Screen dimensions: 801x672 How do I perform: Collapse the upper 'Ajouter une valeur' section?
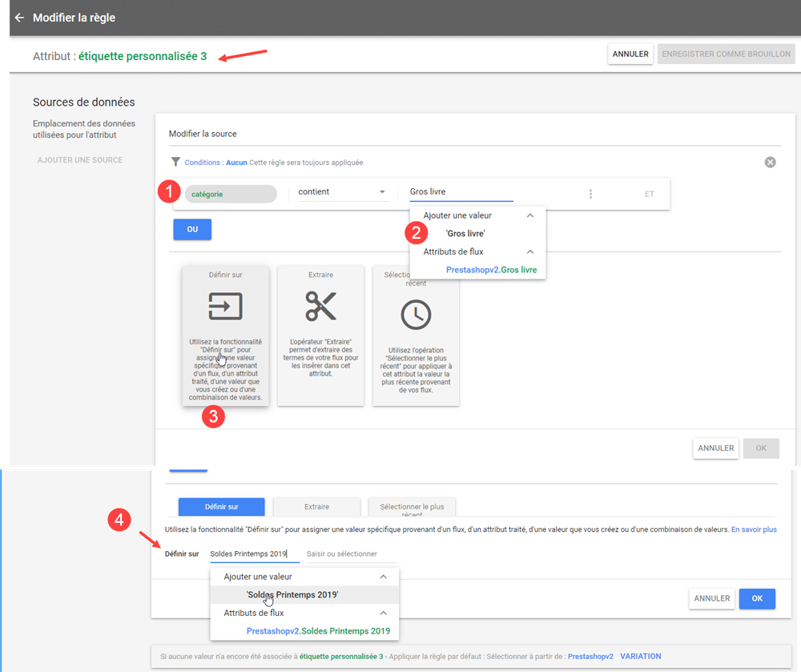pos(529,215)
